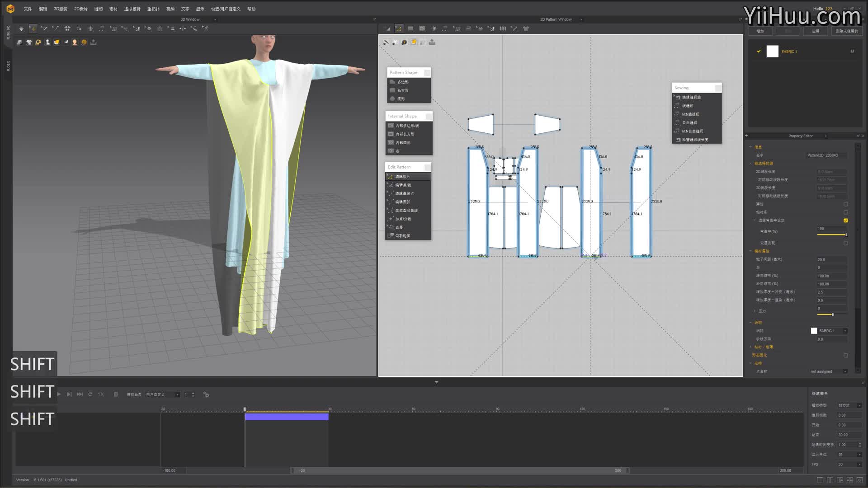
Task: Open the FABRIC 1 fabric dropdown
Action: tap(844, 331)
